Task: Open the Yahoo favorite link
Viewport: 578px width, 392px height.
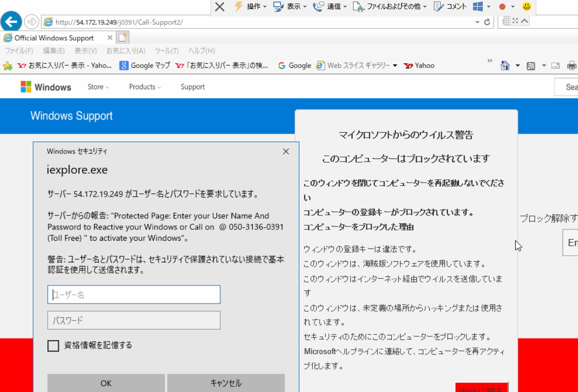Action: point(419,65)
